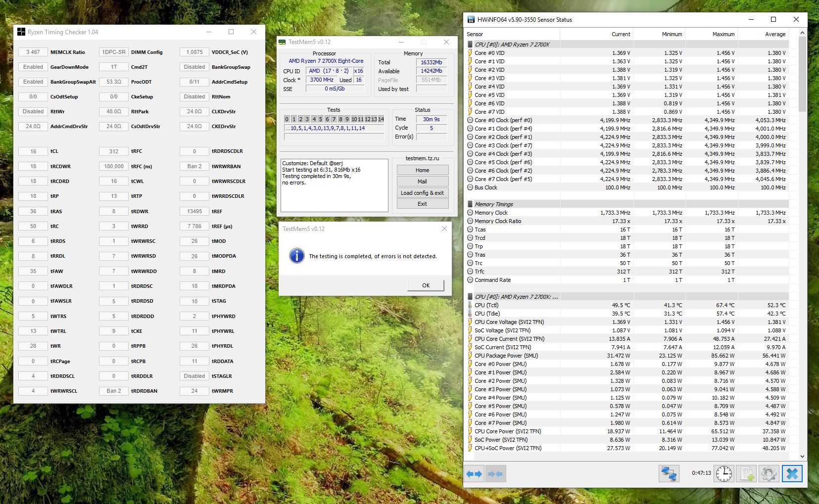
Task: Click the 3700 MHz Clock field in TestMem5
Action: pyautogui.click(x=322, y=80)
